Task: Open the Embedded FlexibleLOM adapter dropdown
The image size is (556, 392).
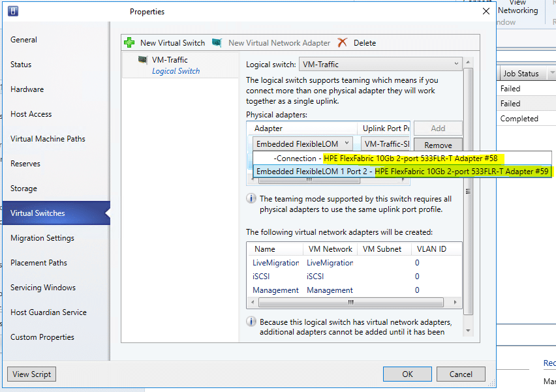Action: point(302,144)
